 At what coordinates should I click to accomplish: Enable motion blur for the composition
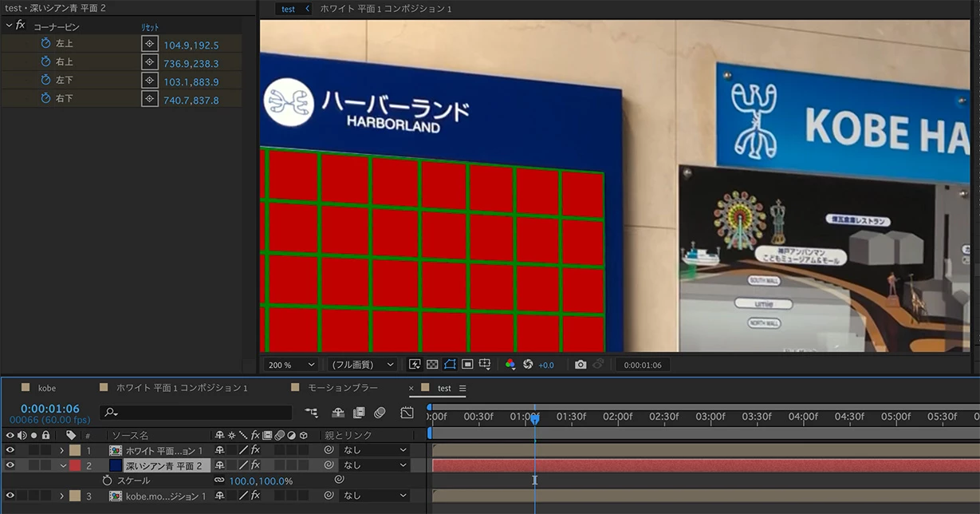point(380,413)
